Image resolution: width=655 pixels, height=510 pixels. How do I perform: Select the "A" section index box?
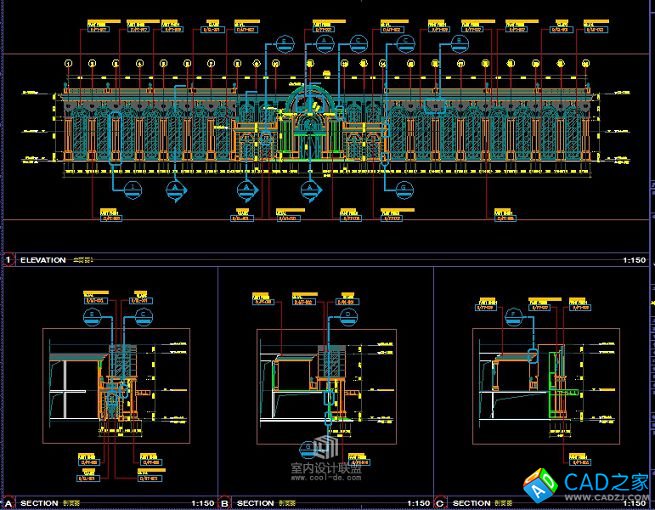(8, 503)
